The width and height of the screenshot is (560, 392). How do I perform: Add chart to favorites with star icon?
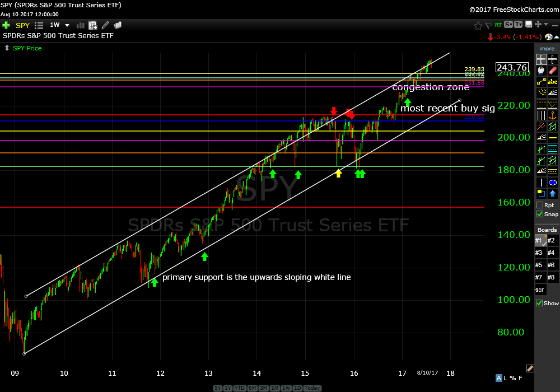tap(478, 25)
